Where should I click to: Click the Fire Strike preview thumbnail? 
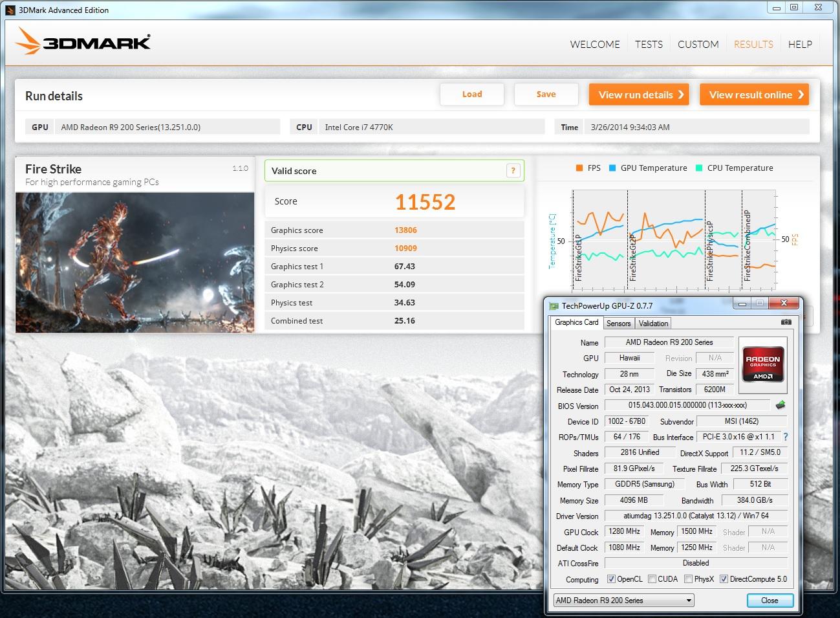135,262
